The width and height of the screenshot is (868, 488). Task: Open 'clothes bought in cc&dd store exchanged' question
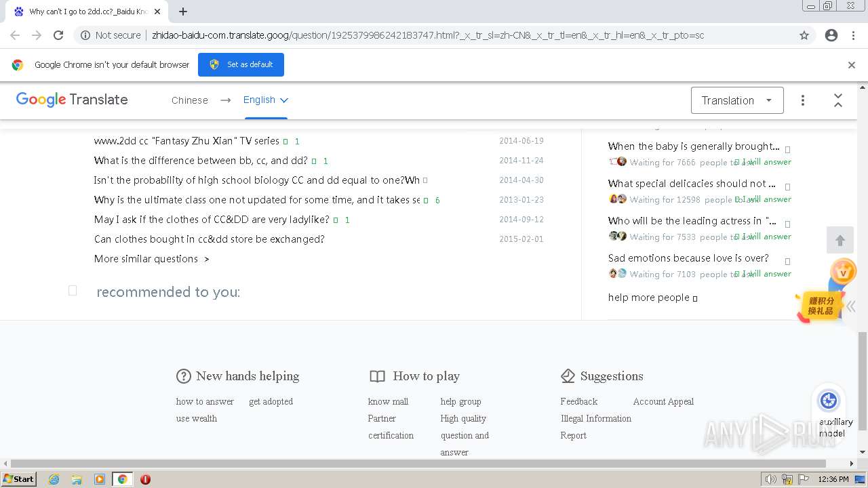(x=210, y=239)
